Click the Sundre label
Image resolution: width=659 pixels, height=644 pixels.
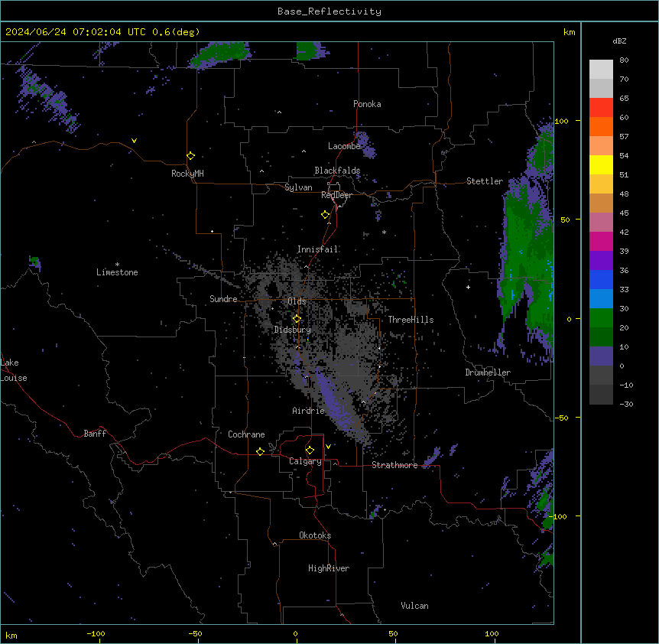pyautogui.click(x=223, y=299)
